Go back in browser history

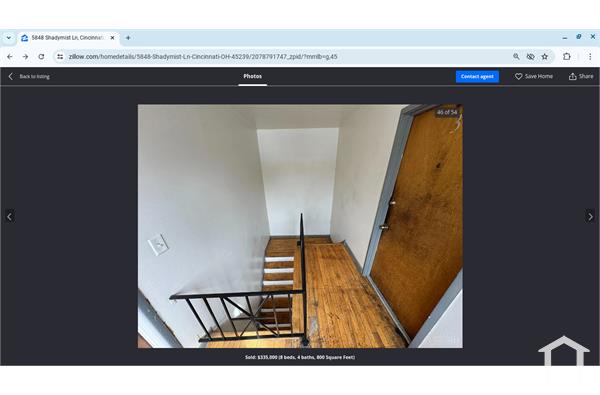tap(10, 57)
